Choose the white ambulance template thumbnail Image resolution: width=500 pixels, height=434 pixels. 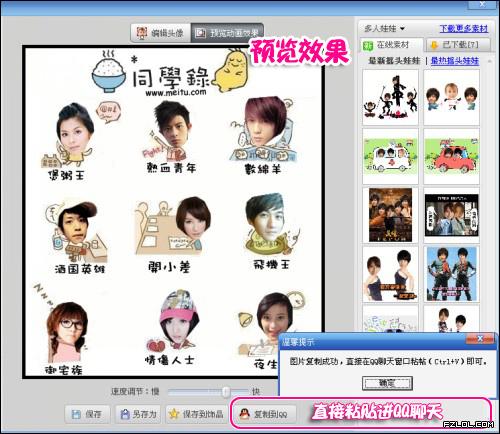pos(390,156)
